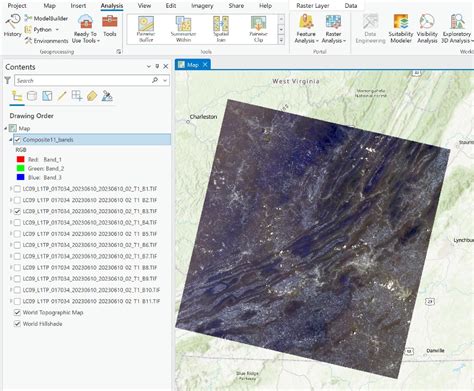
Task: Show the B6.TIF raster layer
Action: pos(17,245)
